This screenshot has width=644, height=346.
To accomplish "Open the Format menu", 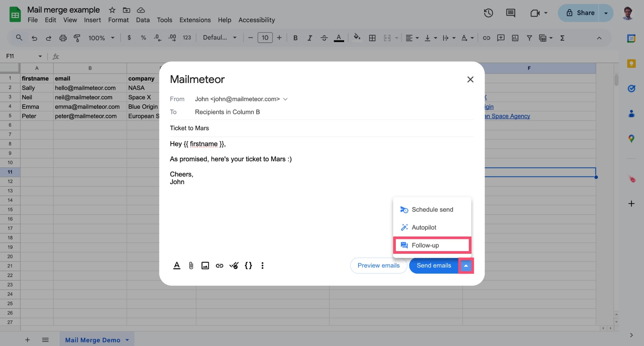I will [118, 20].
